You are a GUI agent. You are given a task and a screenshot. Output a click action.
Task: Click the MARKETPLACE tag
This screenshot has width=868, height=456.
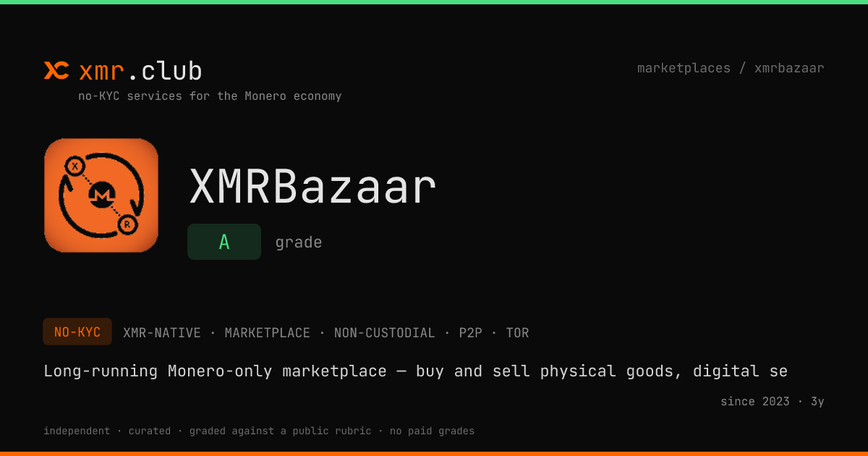click(268, 333)
